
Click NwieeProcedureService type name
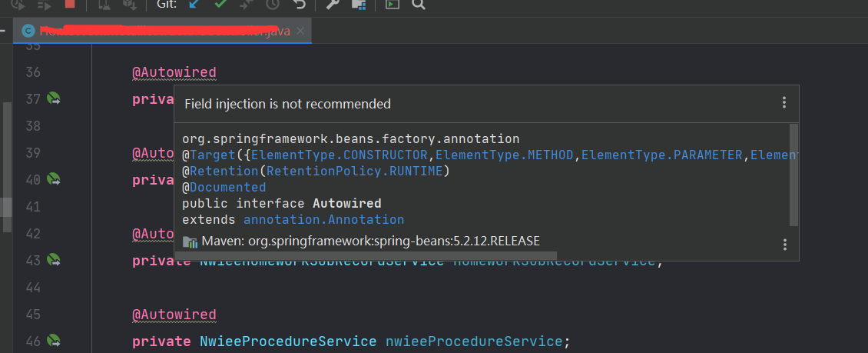point(288,341)
